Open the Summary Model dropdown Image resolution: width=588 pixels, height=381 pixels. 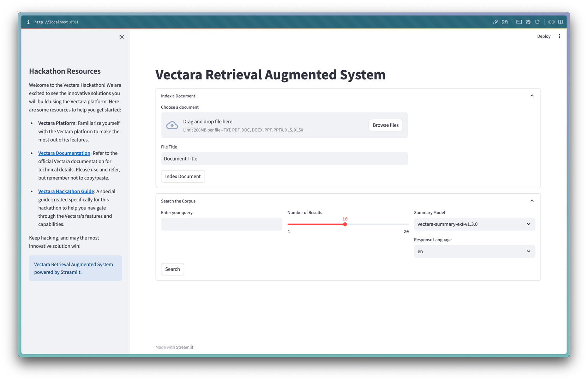coord(474,224)
